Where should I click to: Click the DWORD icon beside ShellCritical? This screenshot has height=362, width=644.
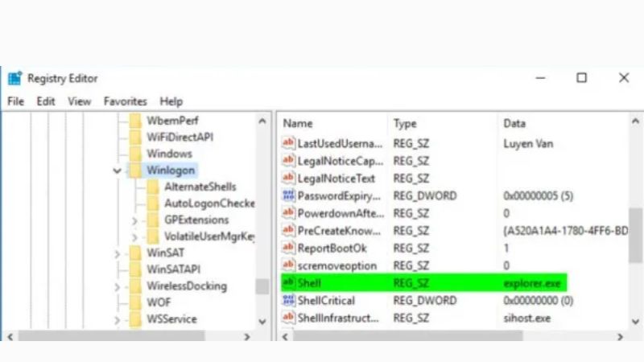pyautogui.click(x=289, y=300)
